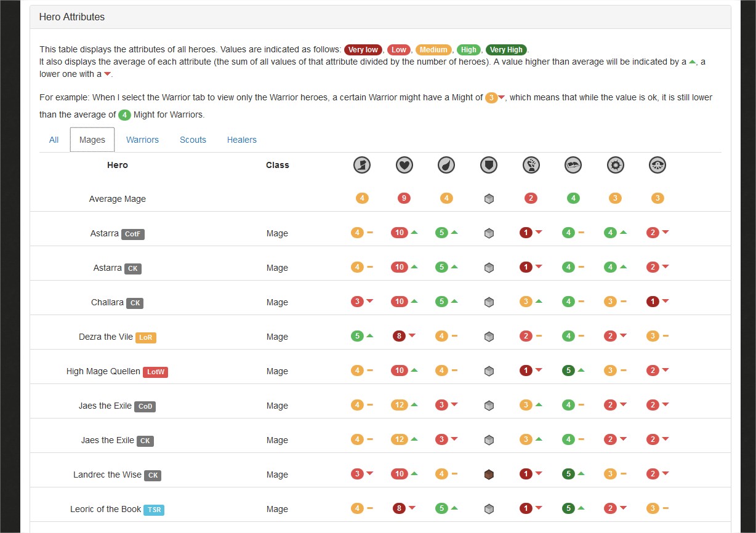Click the eye Awareness column icon
Viewport: 756px width, 533px height.
657,165
